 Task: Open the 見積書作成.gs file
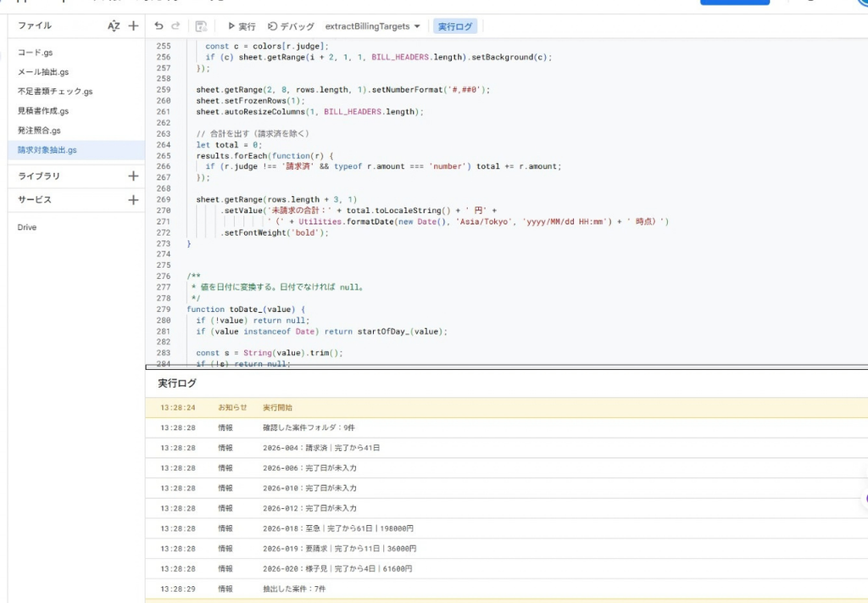click(x=43, y=111)
